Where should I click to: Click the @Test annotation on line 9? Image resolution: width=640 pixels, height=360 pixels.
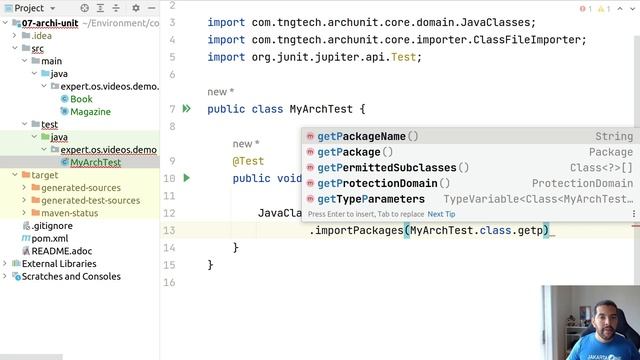[248, 161]
